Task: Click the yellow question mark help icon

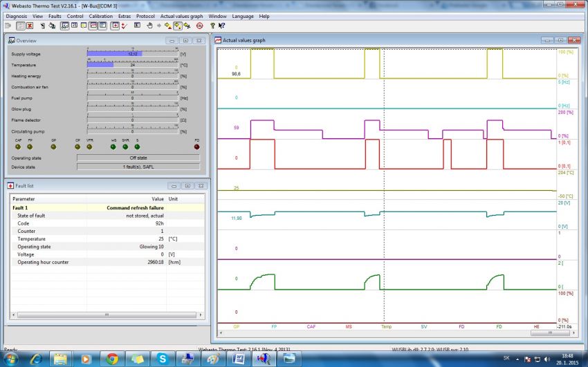Action: click(x=212, y=26)
